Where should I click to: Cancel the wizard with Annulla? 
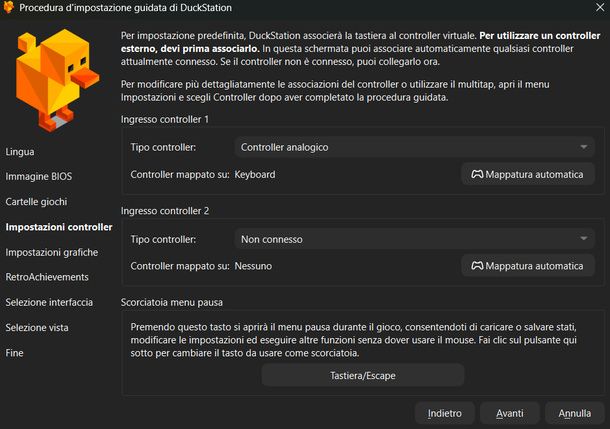pyautogui.click(x=575, y=413)
